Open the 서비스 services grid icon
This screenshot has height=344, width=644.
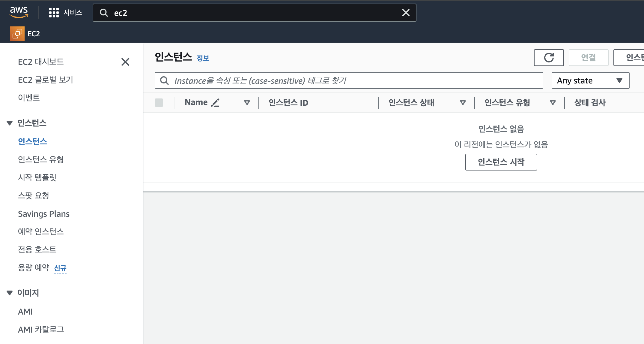(54, 13)
